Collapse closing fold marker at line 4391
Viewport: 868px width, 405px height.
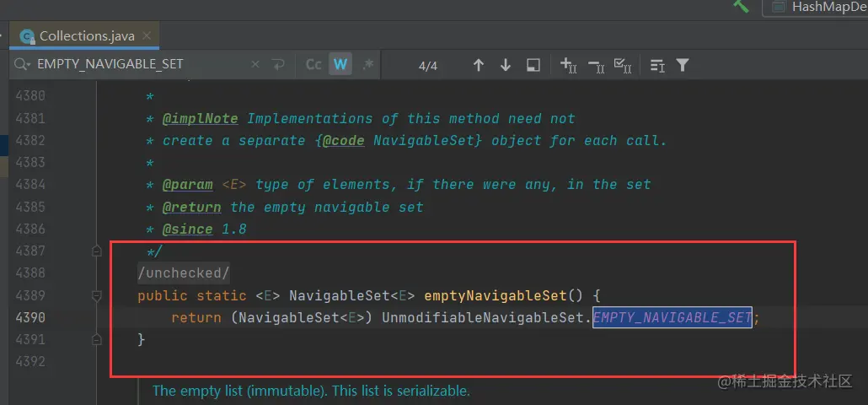96,340
